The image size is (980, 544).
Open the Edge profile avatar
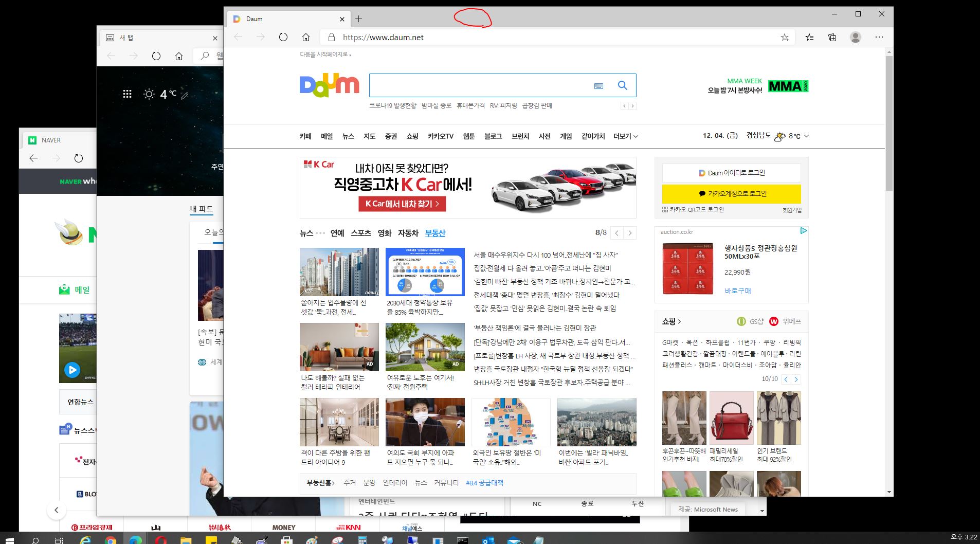pyautogui.click(x=856, y=37)
